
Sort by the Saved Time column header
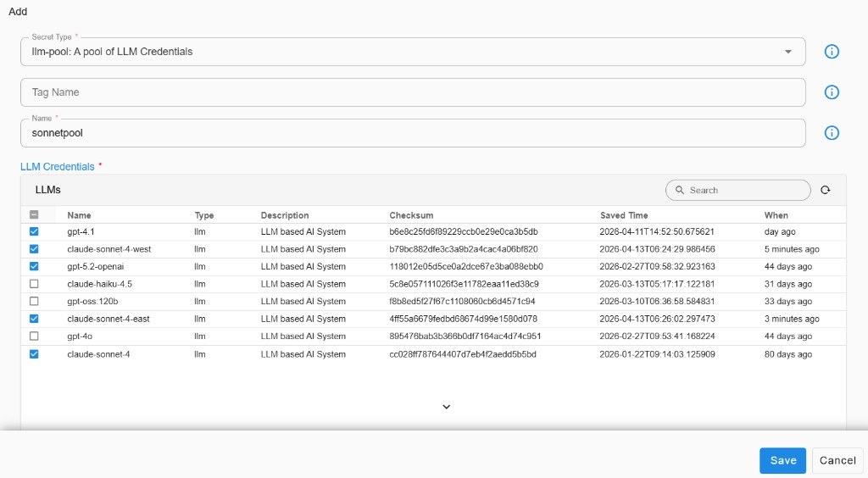624,215
